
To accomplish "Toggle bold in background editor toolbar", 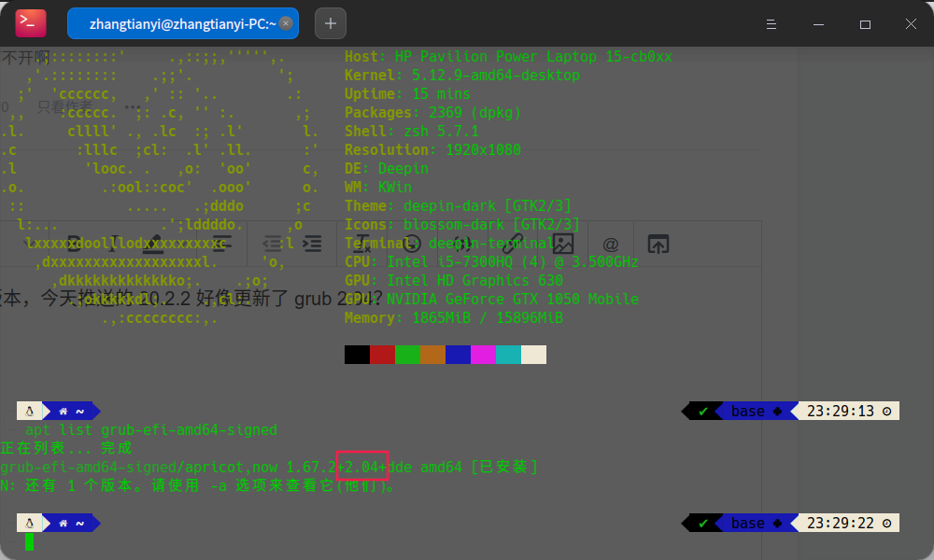I will [75, 244].
